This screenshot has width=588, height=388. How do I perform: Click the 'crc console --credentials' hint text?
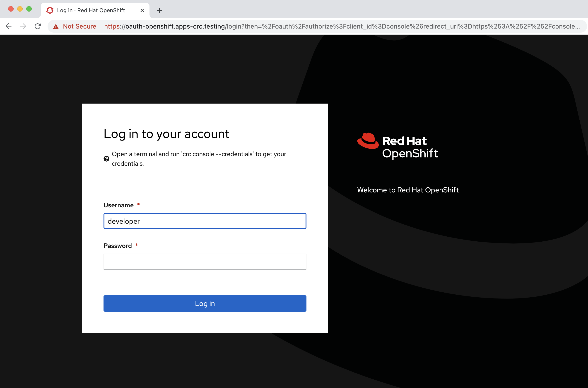pos(199,159)
